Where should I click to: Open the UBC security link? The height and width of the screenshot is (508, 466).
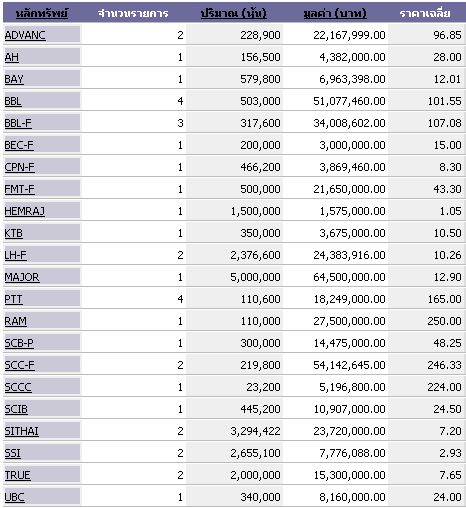tap(15, 497)
